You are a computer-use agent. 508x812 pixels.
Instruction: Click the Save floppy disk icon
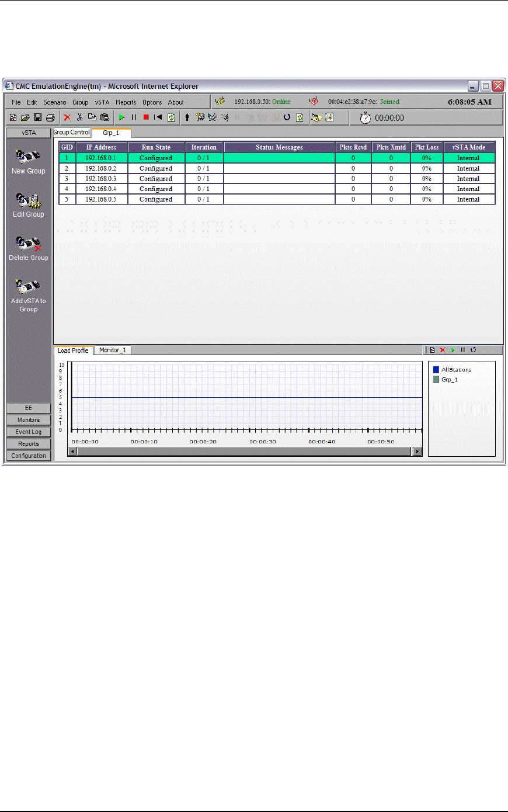pyautogui.click(x=37, y=117)
